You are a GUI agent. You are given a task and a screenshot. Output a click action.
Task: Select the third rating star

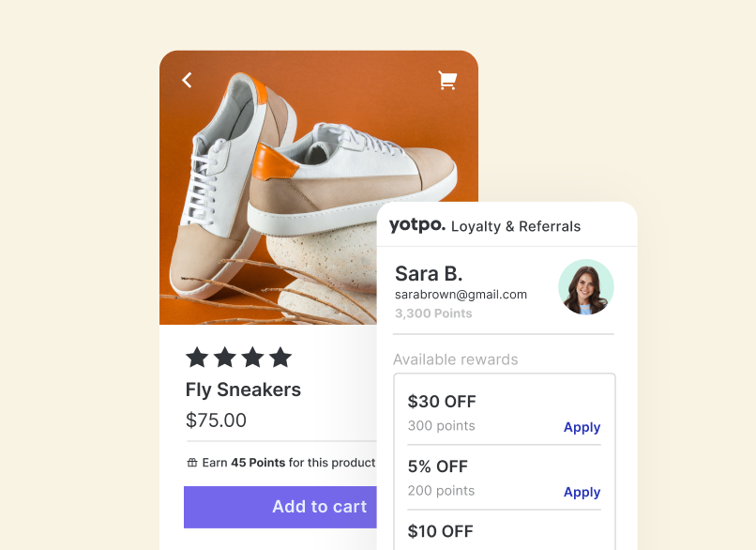pyautogui.click(x=252, y=358)
